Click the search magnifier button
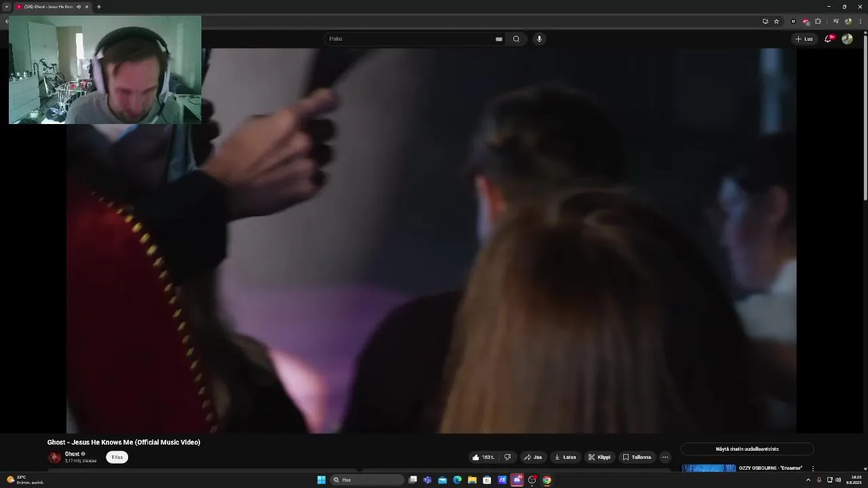Viewport: 868px width, 488px height. click(x=516, y=39)
